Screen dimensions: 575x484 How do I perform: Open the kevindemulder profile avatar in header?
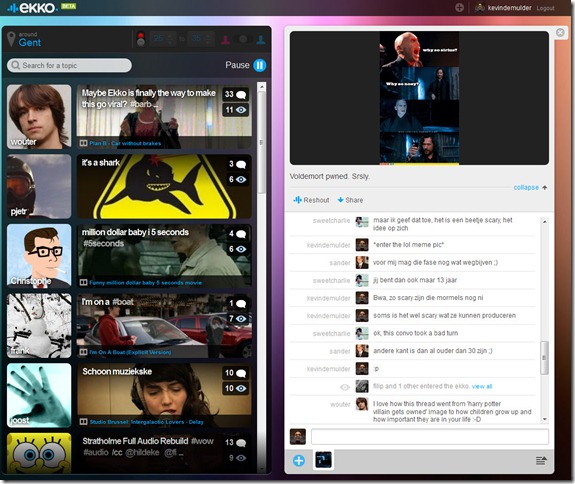tap(480, 8)
